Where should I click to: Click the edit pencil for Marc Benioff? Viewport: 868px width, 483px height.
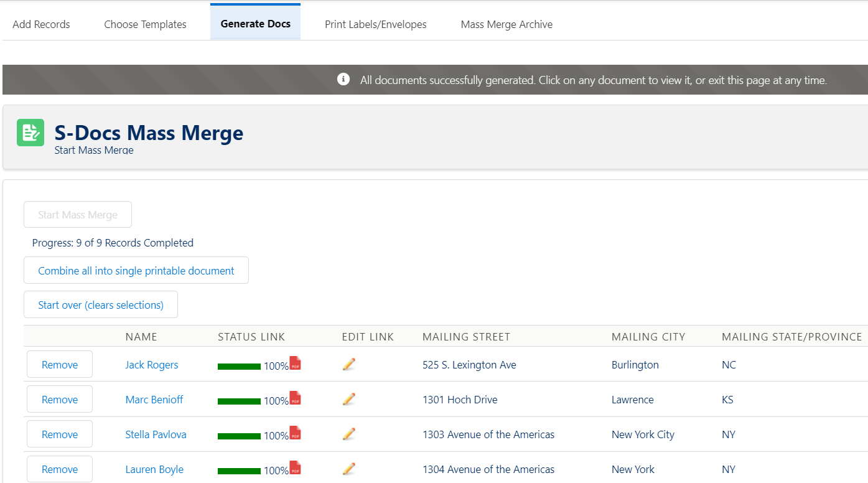(x=349, y=399)
